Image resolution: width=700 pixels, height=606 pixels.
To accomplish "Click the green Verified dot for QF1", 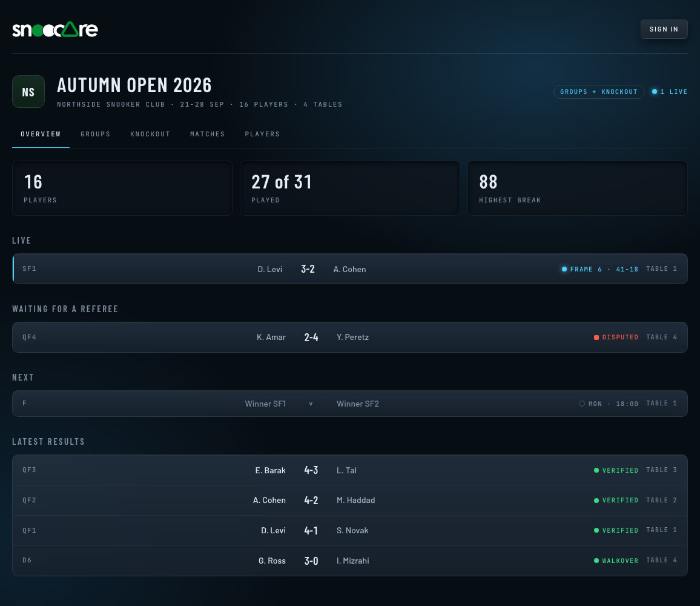I will (x=596, y=530).
